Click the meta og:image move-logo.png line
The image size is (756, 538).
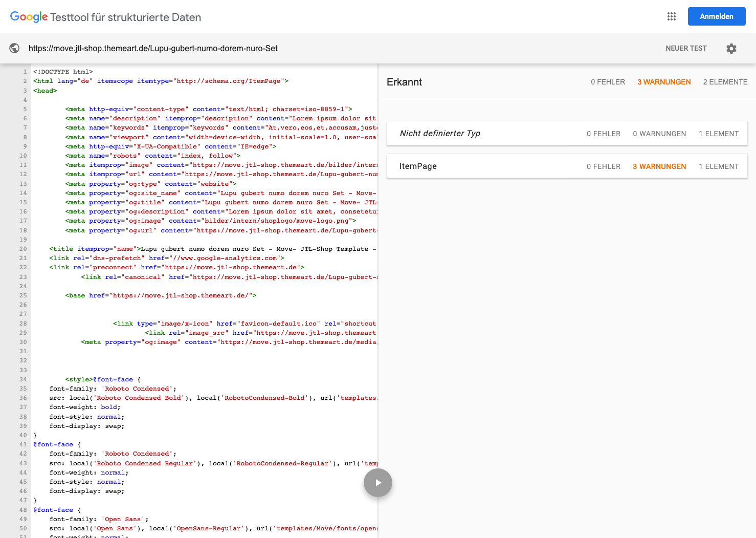[211, 221]
